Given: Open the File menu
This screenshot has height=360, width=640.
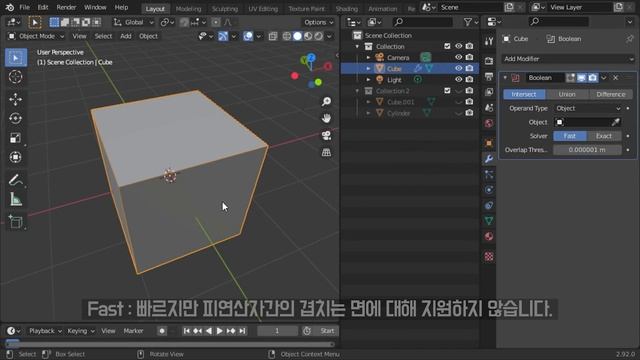Looking at the screenshot, I should [x=24, y=7].
